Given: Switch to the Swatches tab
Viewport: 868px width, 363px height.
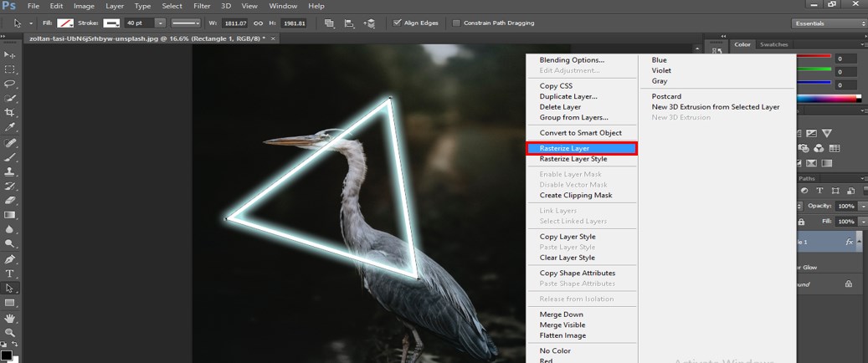Looking at the screenshot, I should pyautogui.click(x=773, y=44).
